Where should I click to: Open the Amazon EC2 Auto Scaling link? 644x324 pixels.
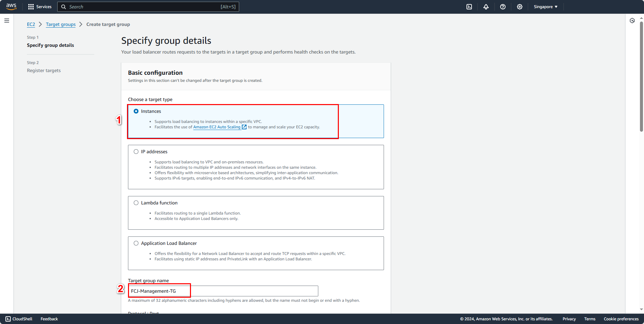point(217,127)
